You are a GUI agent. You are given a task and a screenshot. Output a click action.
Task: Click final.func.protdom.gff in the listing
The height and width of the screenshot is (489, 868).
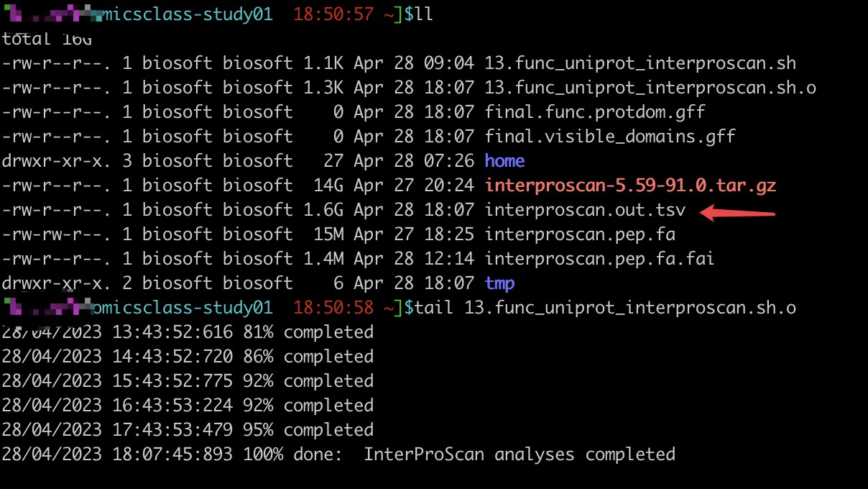pos(595,112)
